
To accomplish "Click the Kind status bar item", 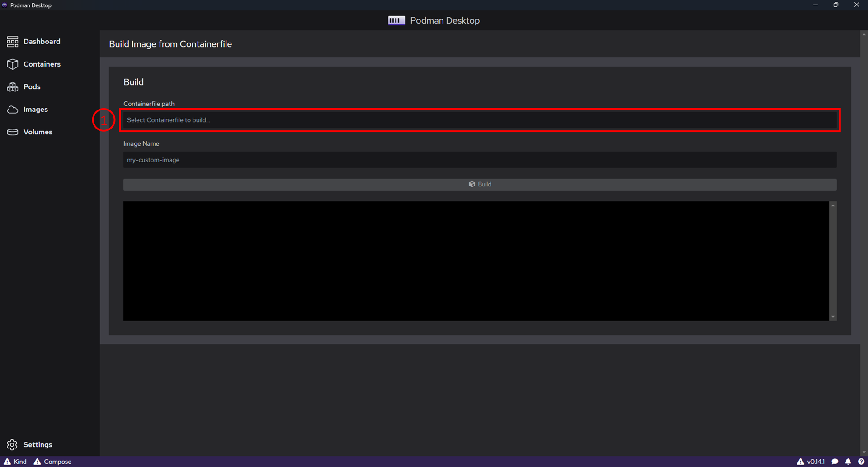I will [x=15, y=462].
